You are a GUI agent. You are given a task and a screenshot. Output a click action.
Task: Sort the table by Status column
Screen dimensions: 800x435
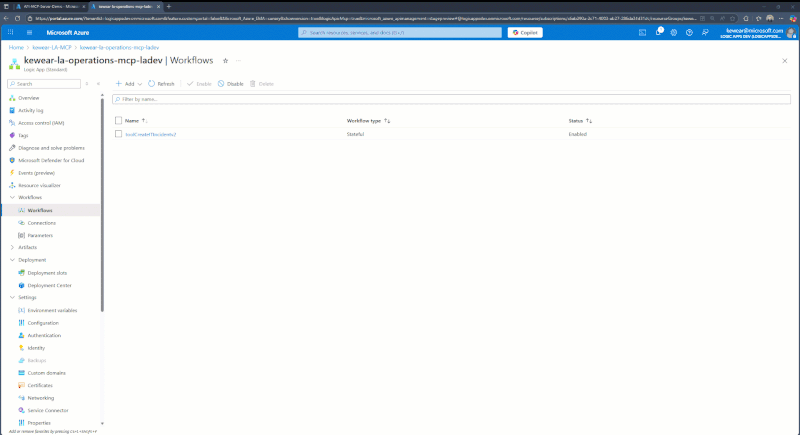(580, 121)
